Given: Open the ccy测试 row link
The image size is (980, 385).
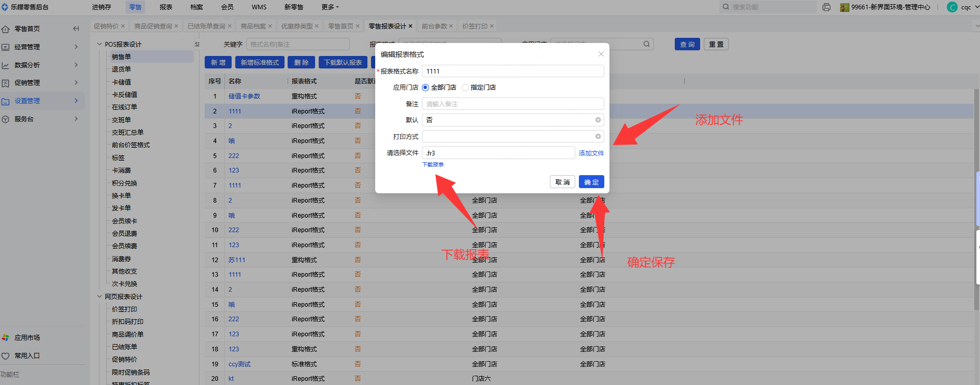Looking at the screenshot, I should pos(239,364).
